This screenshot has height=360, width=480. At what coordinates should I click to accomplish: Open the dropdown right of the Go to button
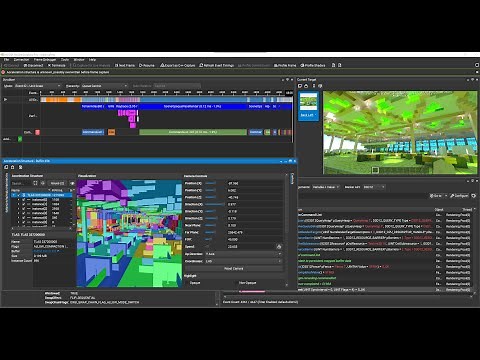[446, 196]
